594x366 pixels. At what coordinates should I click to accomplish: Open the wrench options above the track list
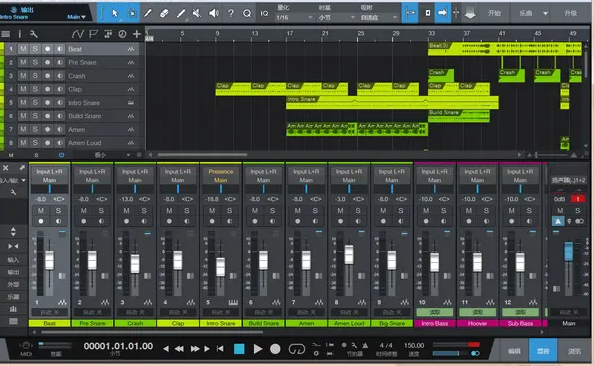click(x=34, y=34)
